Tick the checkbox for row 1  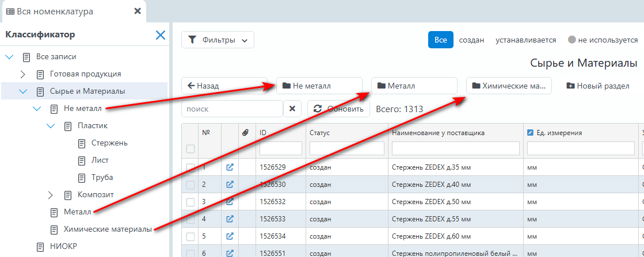(190, 167)
